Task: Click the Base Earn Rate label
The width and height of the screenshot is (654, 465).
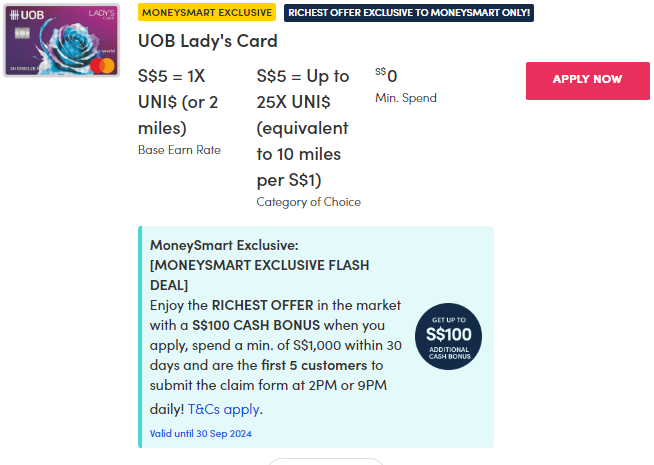Action: pos(179,150)
